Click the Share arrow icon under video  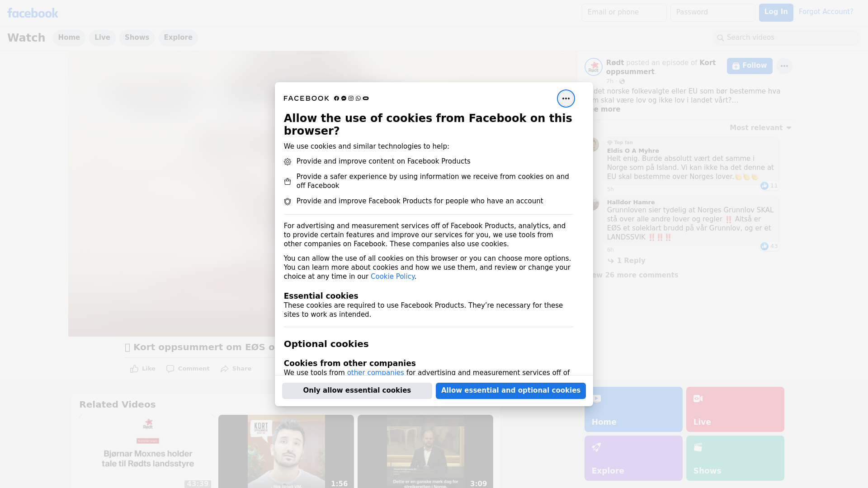coord(225,369)
